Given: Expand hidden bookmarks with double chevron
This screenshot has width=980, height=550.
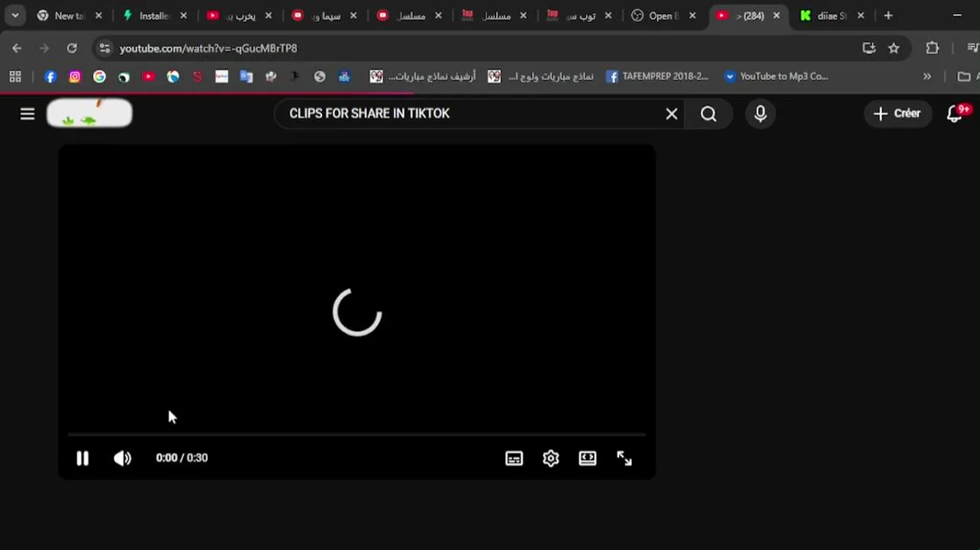Looking at the screenshot, I should click(x=927, y=76).
